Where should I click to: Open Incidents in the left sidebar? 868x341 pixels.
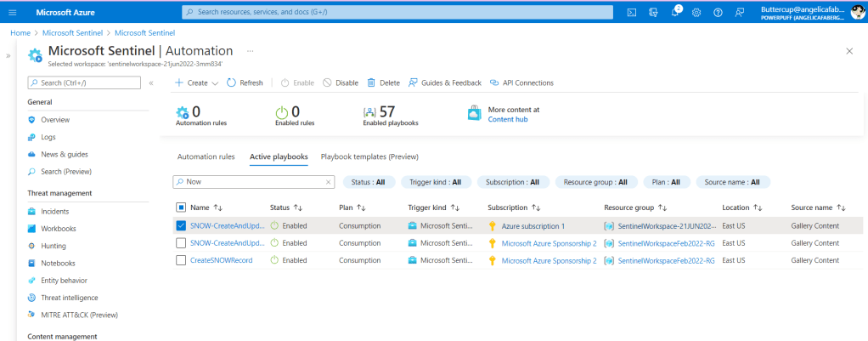tap(55, 211)
